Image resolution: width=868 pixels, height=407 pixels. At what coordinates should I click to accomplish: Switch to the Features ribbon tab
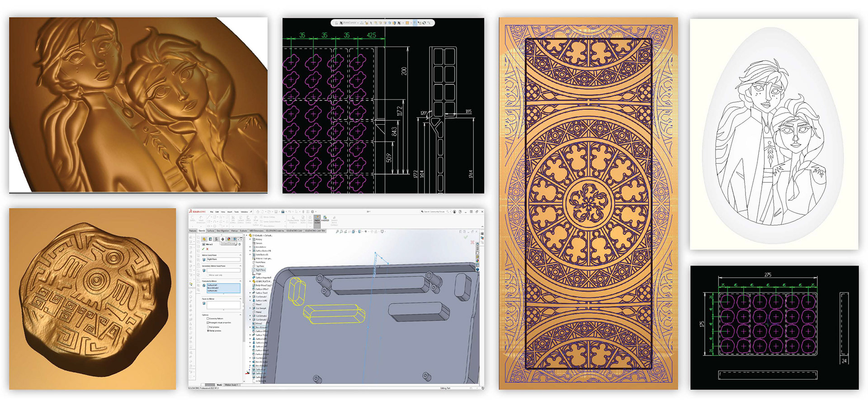coord(193,231)
